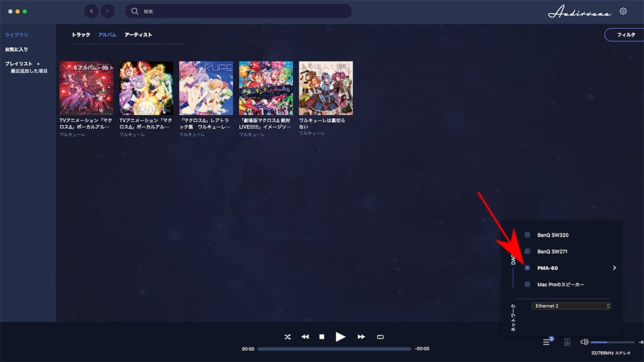644x362 pixels.
Task: Select BenQ SW271 output checkbox
Action: coord(528,251)
